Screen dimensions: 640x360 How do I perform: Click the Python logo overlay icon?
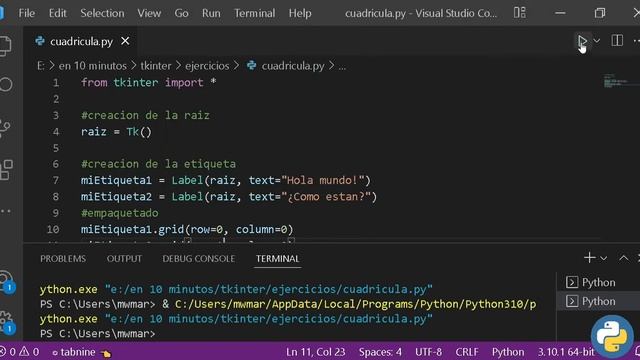(612, 337)
